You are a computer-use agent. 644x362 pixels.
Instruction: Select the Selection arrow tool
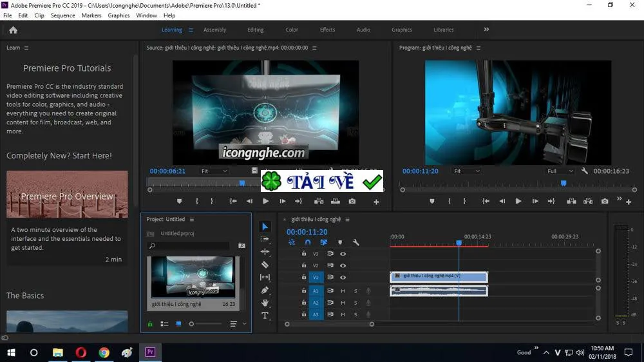tap(265, 226)
